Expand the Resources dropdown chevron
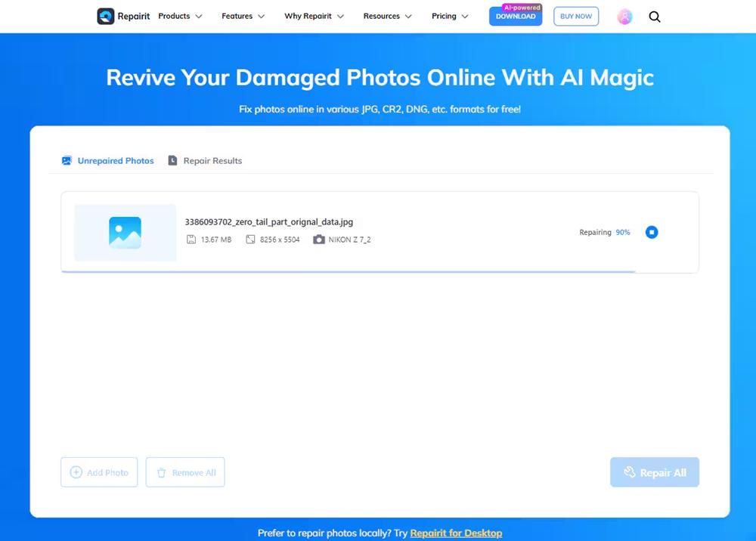The width and height of the screenshot is (756, 541). point(408,17)
